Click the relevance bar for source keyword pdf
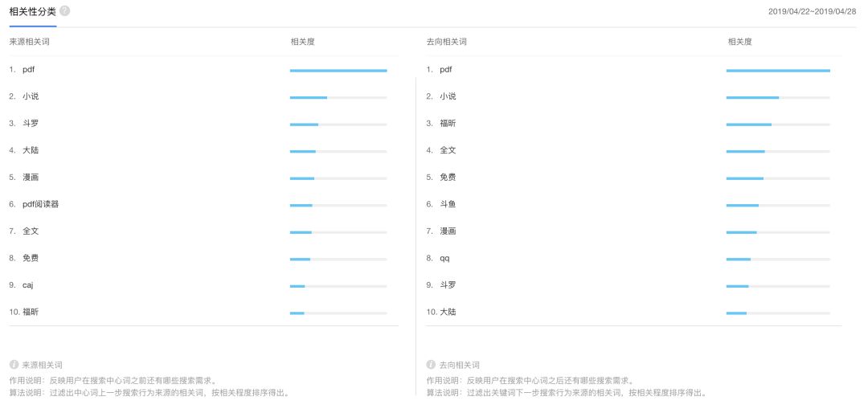This screenshot has width=868, height=413. [x=338, y=71]
